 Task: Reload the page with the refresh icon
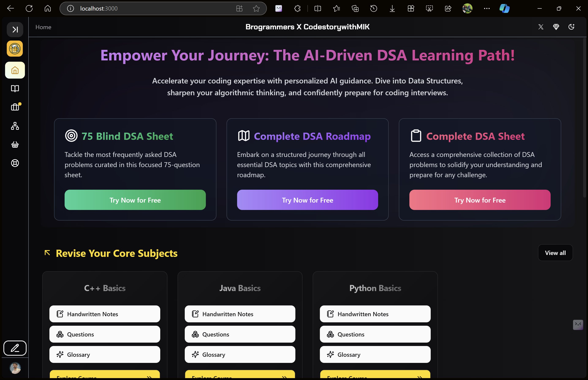click(x=29, y=8)
